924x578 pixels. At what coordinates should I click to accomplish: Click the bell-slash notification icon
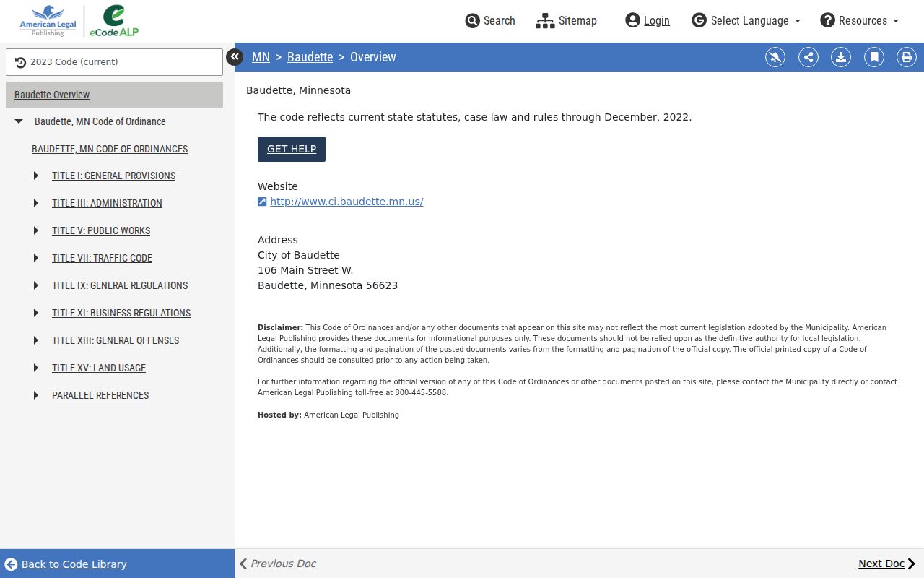(775, 57)
